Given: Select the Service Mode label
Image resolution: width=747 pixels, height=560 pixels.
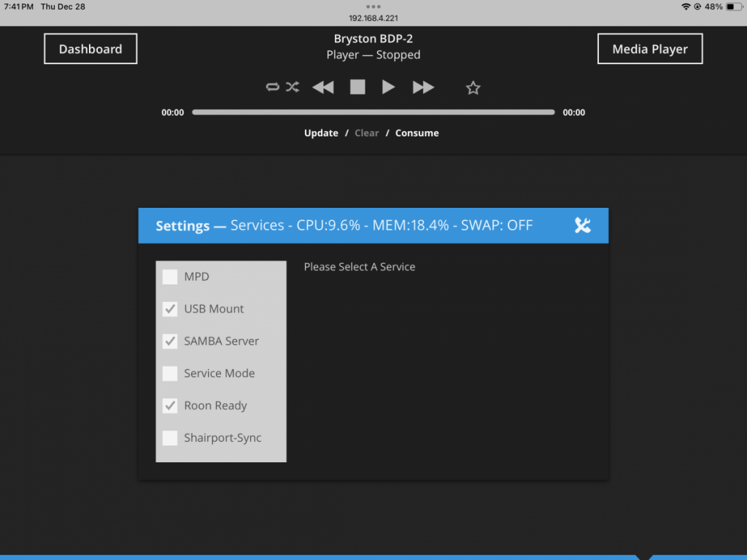Looking at the screenshot, I should click(x=219, y=373).
